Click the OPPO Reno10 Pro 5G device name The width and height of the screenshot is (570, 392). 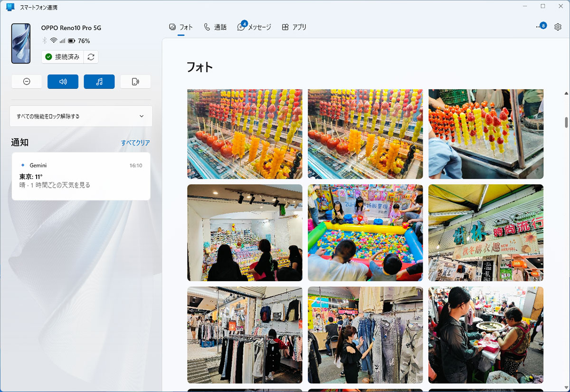[x=71, y=28]
